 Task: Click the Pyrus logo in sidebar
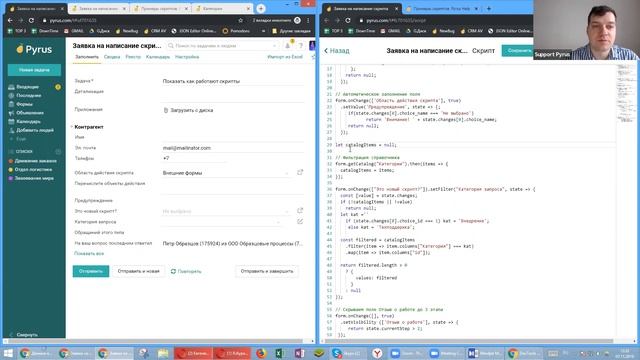[34, 49]
